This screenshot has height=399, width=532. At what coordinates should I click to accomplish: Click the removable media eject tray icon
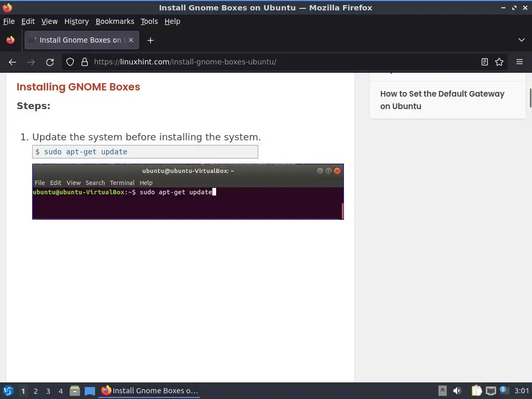coord(443,391)
